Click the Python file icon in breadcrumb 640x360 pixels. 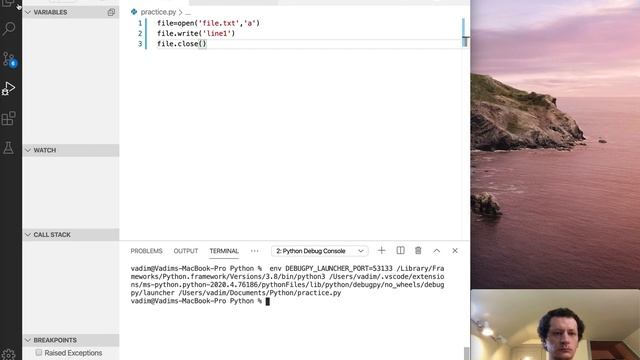tap(134, 12)
